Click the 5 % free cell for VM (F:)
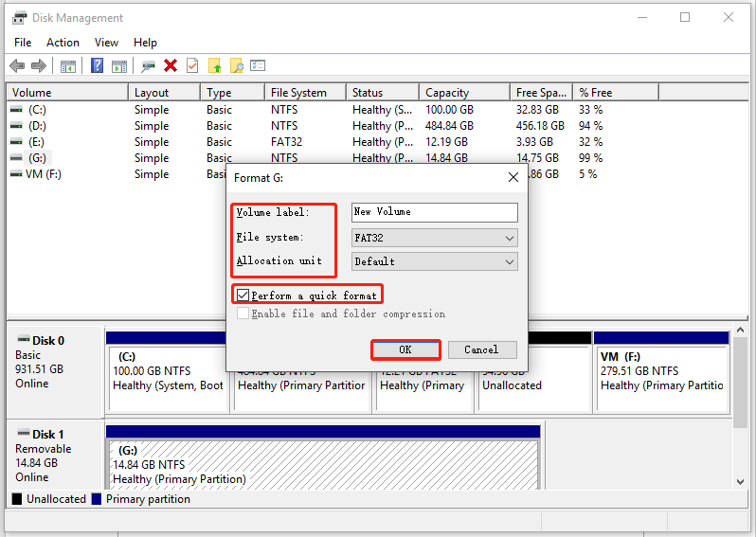The height and width of the screenshot is (537, 756). point(587,174)
